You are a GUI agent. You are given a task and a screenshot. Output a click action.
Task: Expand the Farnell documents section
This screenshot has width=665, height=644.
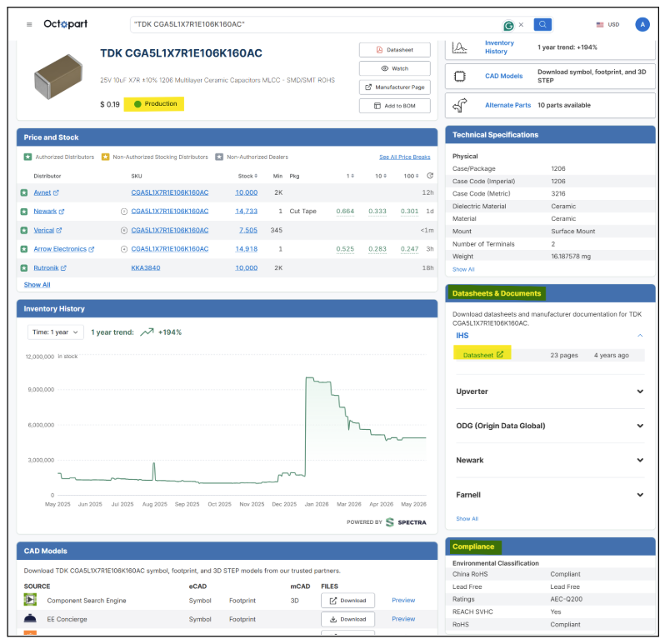click(640, 495)
